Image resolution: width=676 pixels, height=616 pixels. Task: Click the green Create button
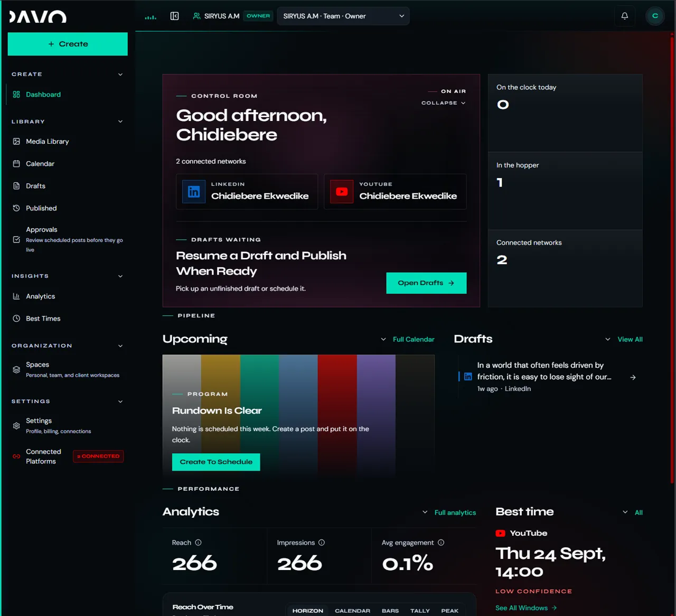coord(68,44)
